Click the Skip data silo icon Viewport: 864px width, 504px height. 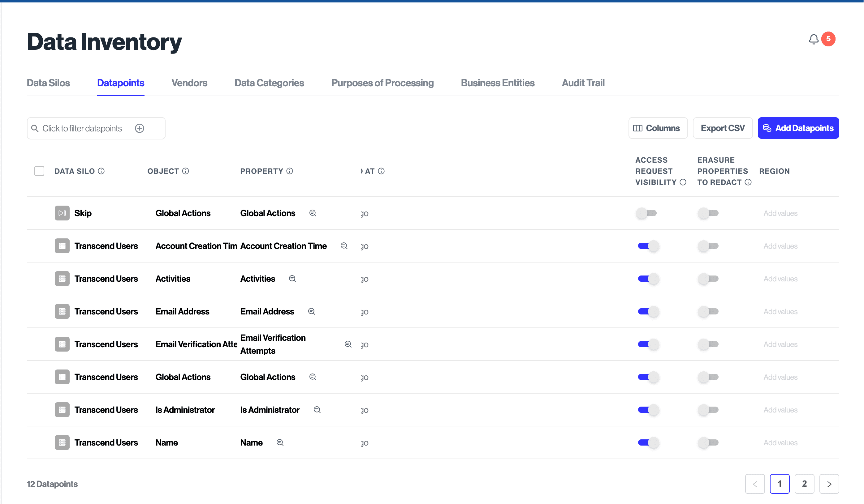pos(62,213)
